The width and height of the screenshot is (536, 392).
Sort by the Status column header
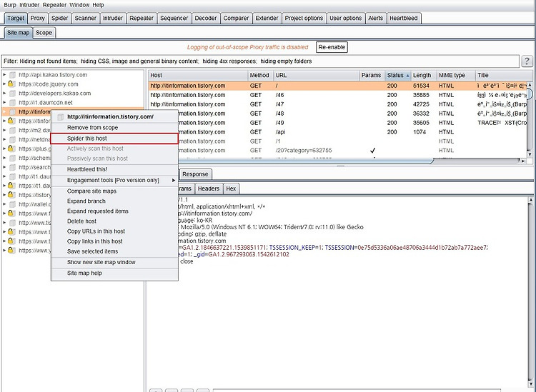point(397,75)
